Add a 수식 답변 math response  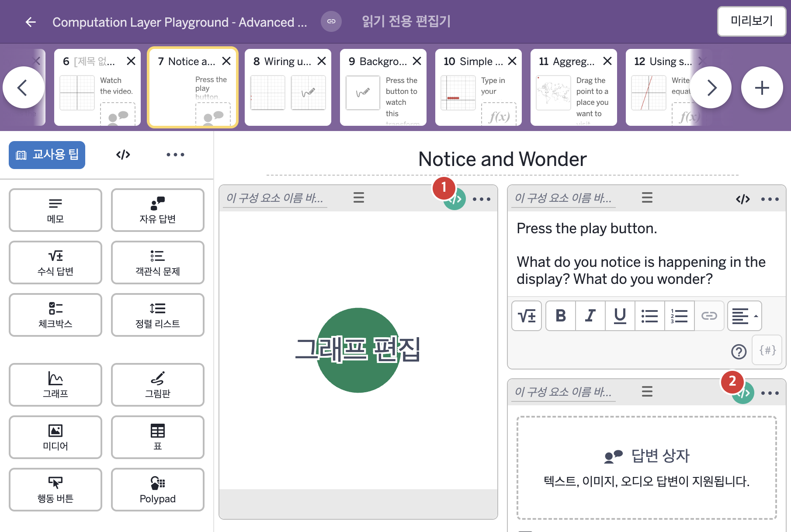[56, 263]
